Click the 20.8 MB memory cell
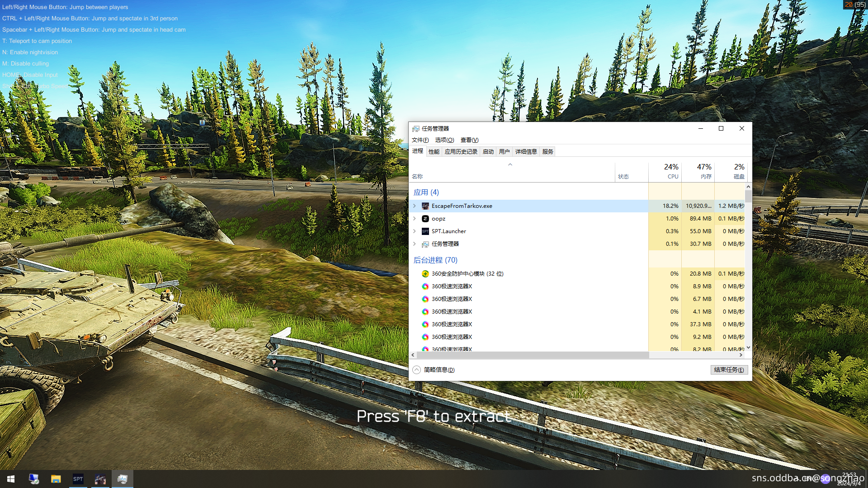The width and height of the screenshot is (868, 488). 698,274
